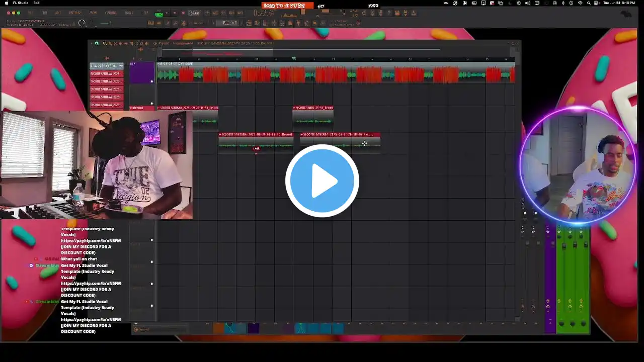Click the green playhead marker on the timeline
This screenshot has height=362, width=644.
pyautogui.click(x=294, y=59)
